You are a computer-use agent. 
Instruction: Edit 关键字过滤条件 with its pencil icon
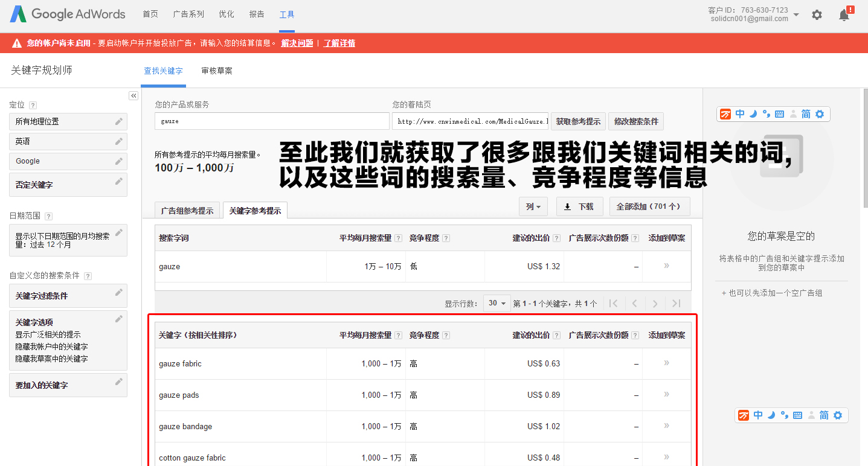119,292
